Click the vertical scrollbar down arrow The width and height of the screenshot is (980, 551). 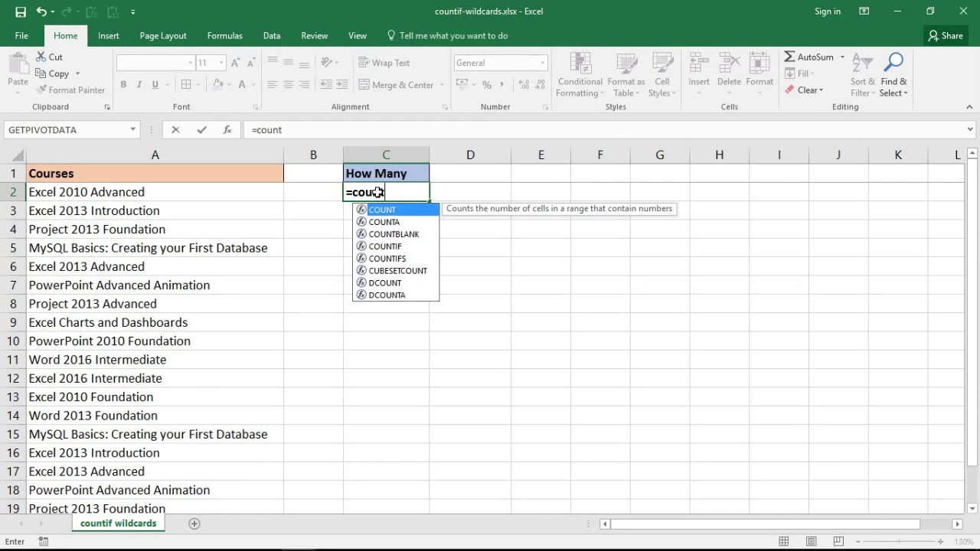pyautogui.click(x=972, y=508)
